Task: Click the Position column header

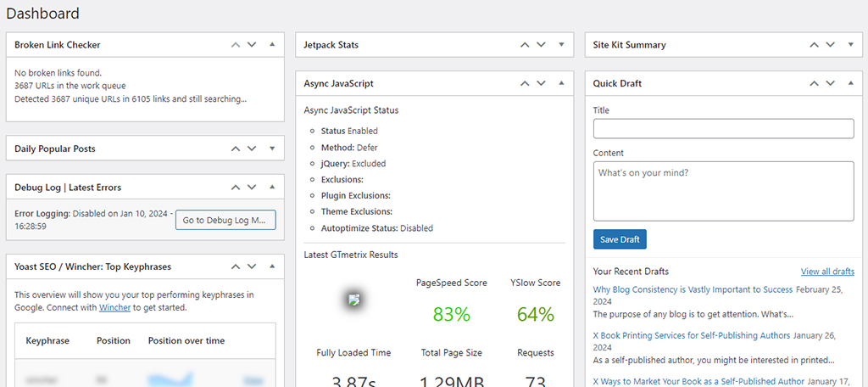Action: click(114, 340)
